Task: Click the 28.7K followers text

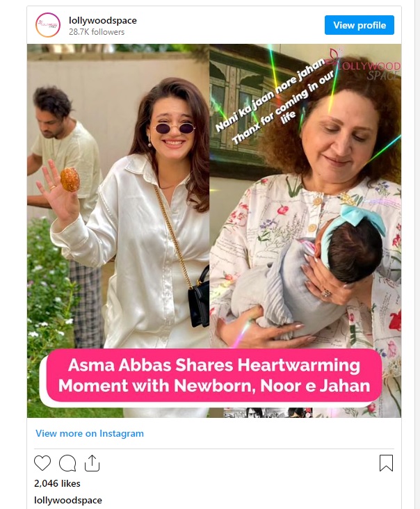Action: (97, 32)
